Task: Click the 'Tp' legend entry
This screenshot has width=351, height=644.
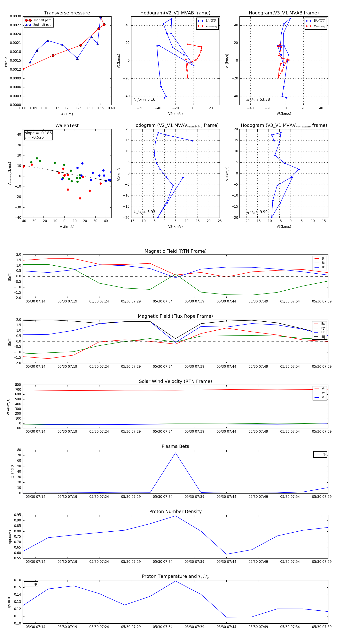Action: pyautogui.click(x=31, y=584)
